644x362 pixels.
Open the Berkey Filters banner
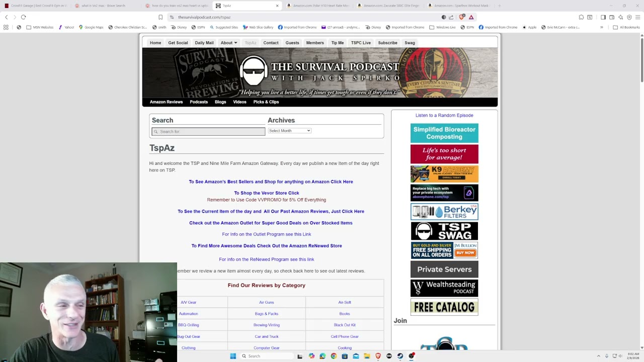point(444,212)
